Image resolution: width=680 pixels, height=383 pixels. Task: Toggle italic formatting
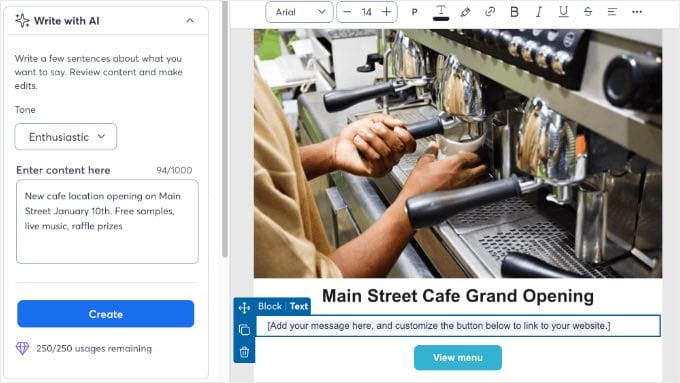click(x=539, y=12)
